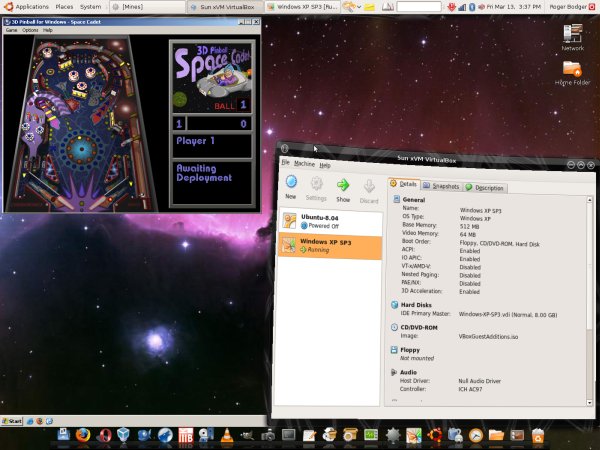
Task: Open the File menu in VirtualBox
Action: pyautogui.click(x=285, y=162)
